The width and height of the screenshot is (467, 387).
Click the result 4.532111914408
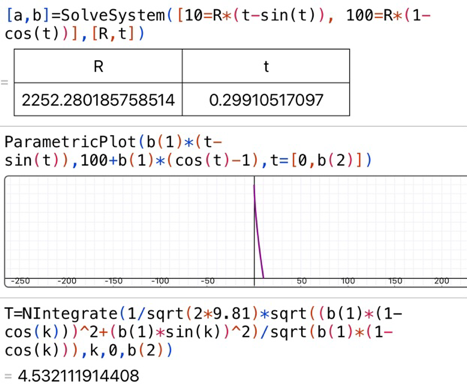(78, 376)
